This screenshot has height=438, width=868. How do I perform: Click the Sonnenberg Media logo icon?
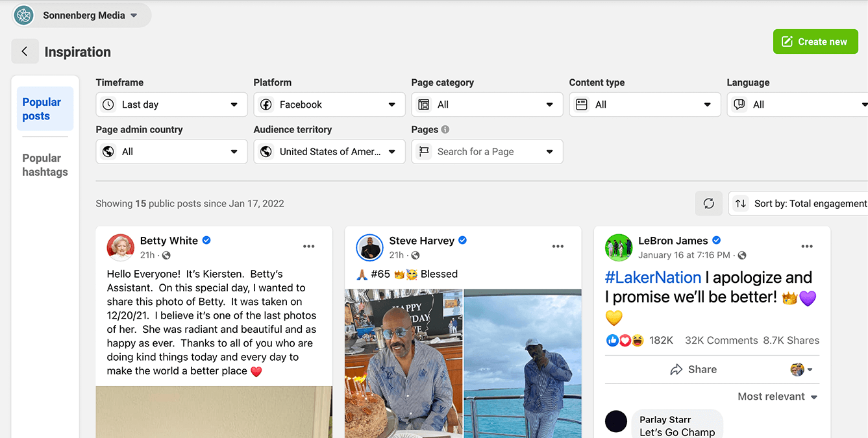(24, 15)
